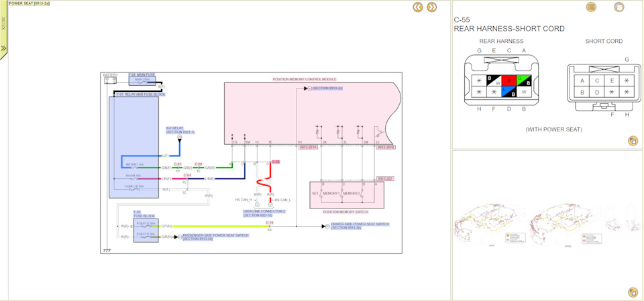Open connector reference 0913-201B
This screenshot has width=644, height=301.
point(386,147)
